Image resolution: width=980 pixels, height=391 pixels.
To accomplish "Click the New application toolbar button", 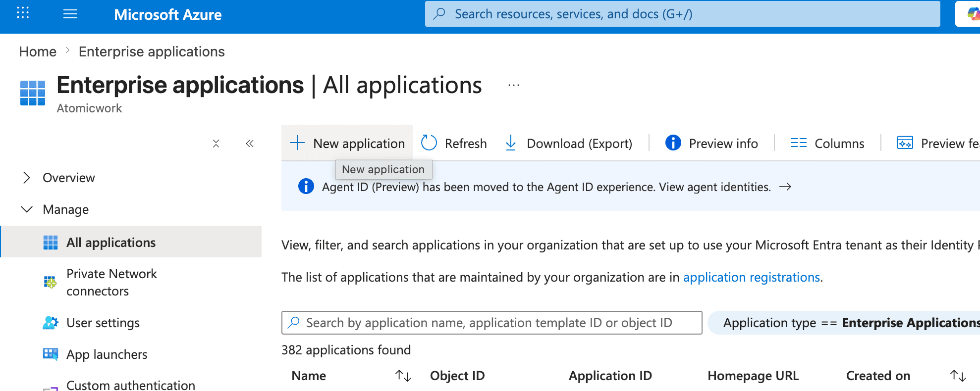I will tap(347, 143).
